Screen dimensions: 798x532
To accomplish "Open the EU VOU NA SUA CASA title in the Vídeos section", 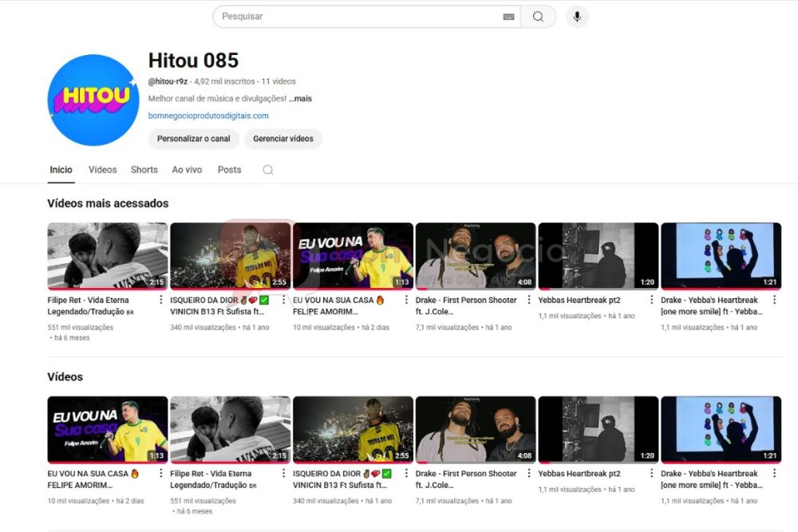I will [93, 479].
